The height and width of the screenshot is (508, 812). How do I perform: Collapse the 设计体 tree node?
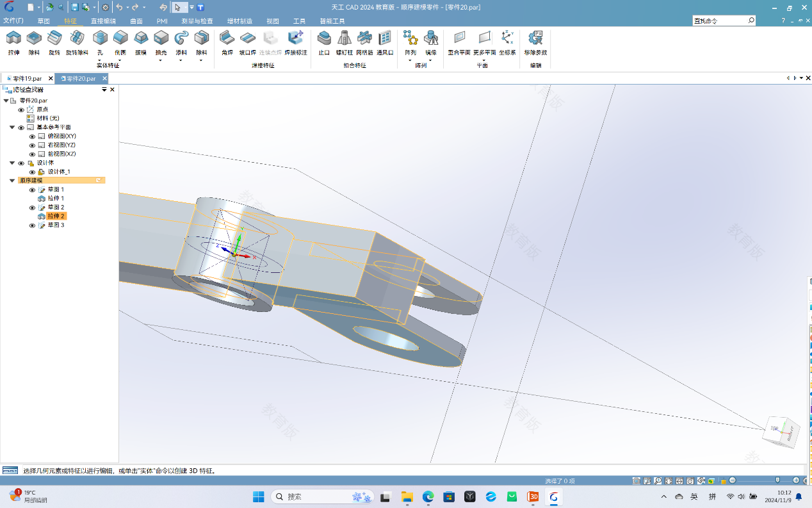click(x=12, y=163)
